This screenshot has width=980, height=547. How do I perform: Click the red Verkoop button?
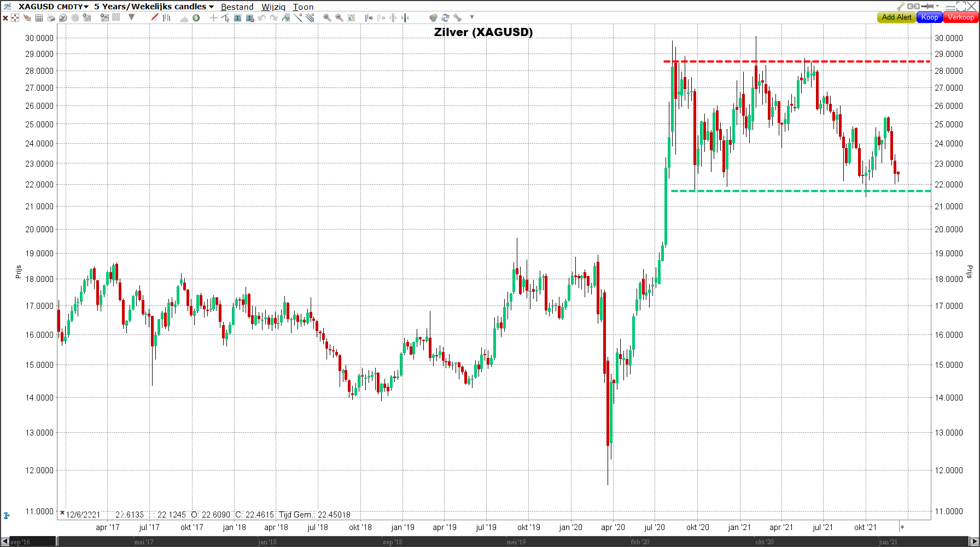961,17
